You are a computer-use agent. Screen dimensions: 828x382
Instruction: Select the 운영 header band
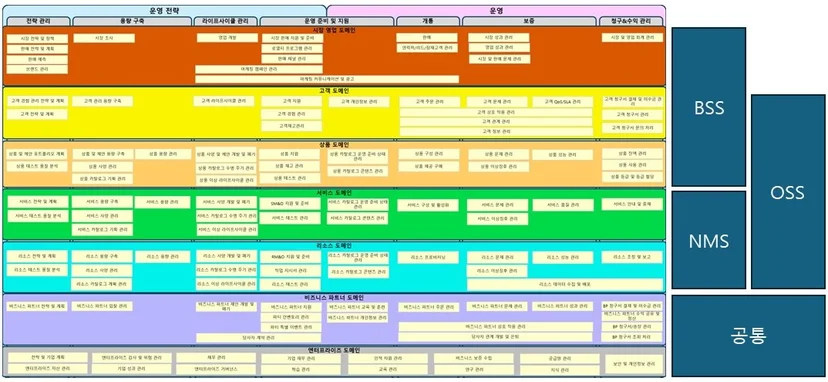pyautogui.click(x=496, y=11)
